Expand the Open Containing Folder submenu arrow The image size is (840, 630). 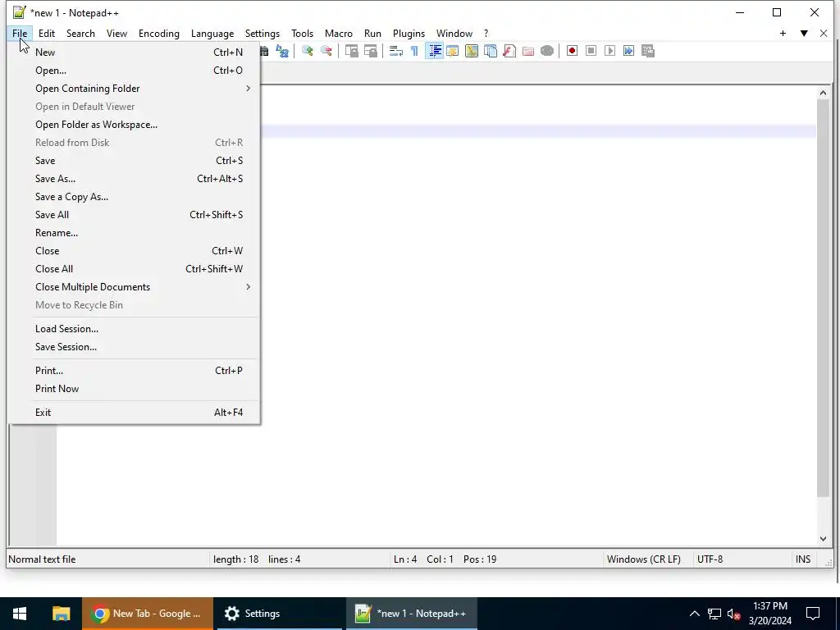coord(248,89)
